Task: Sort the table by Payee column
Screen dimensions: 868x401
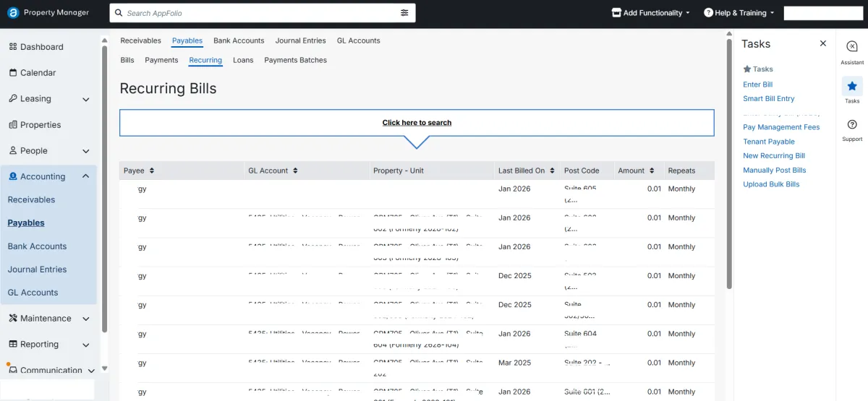Action: (151, 171)
